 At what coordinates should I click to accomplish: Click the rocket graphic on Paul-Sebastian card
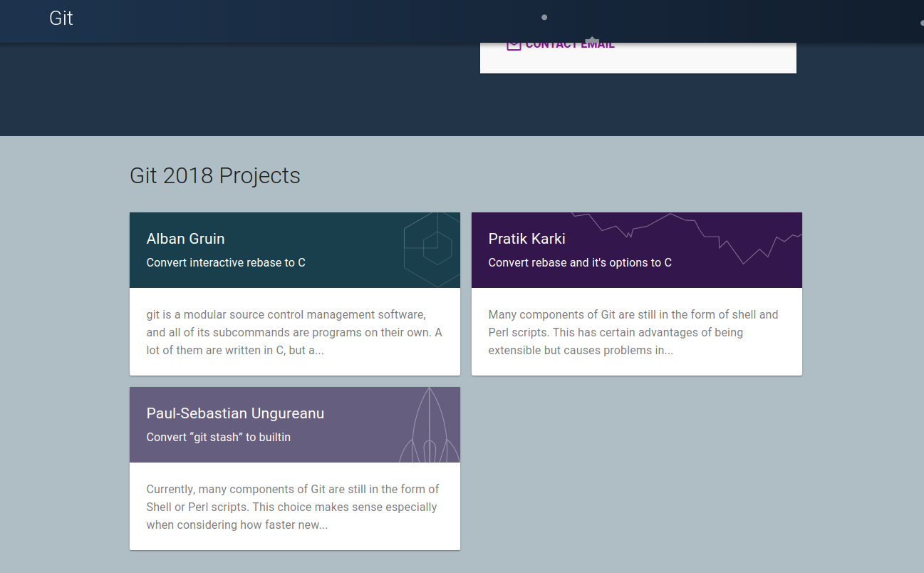pyautogui.click(x=429, y=425)
